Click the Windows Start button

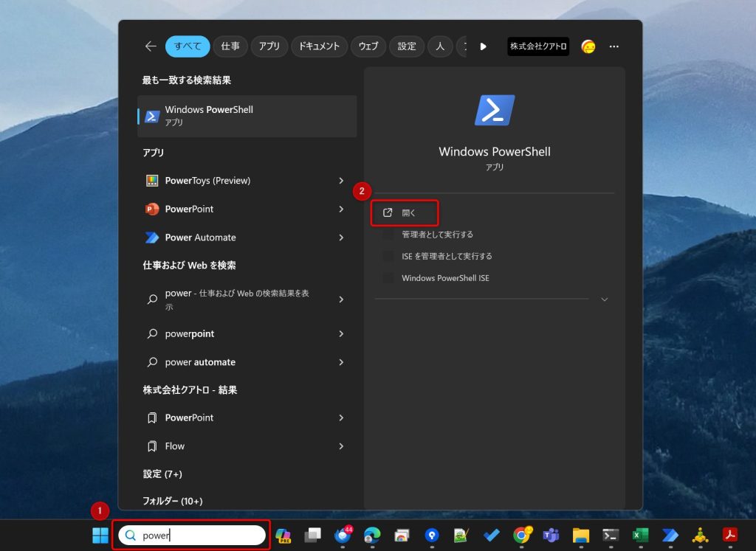coord(100,535)
